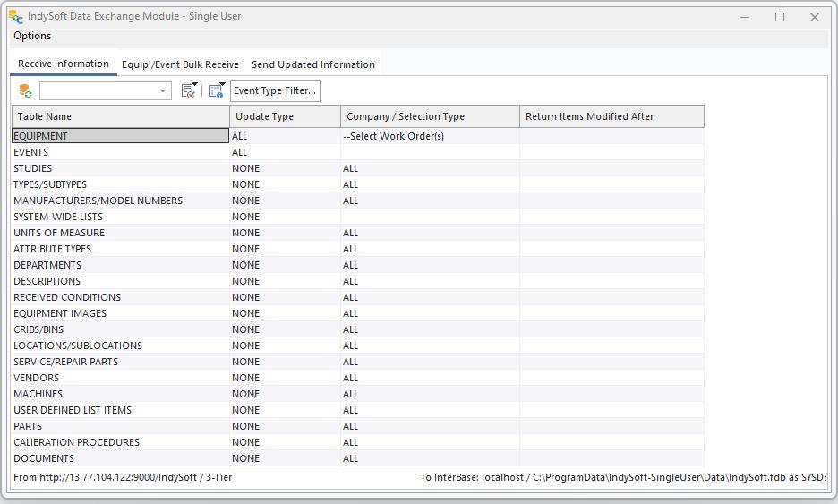Click the database refresh icon in toolbar
The height and width of the screenshot is (504, 838).
(x=25, y=90)
